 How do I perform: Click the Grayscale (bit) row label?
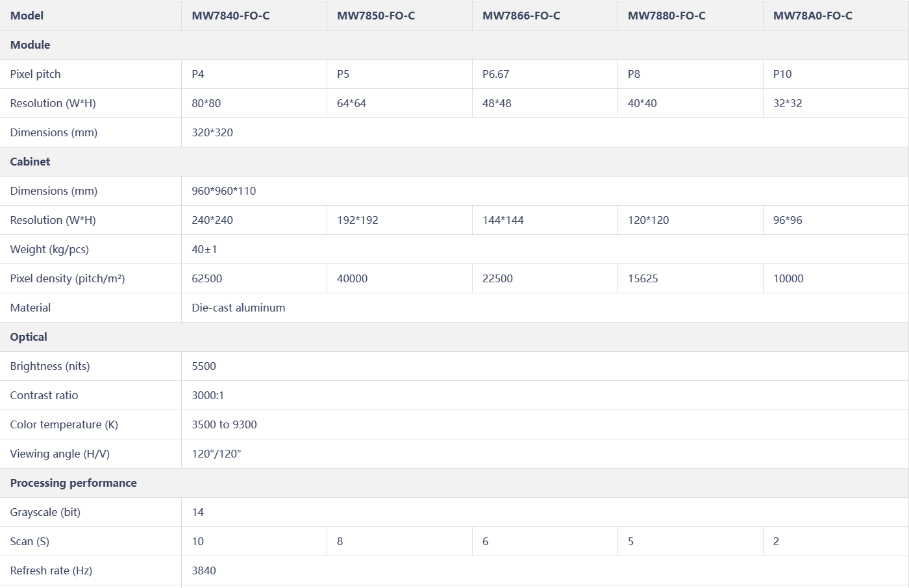(x=45, y=512)
